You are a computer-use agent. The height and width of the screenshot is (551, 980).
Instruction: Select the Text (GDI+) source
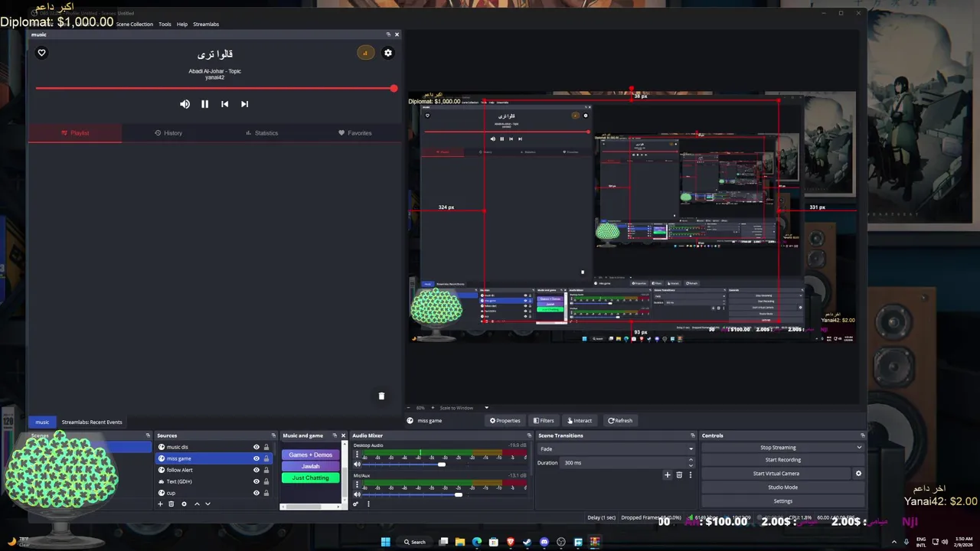[214, 481]
